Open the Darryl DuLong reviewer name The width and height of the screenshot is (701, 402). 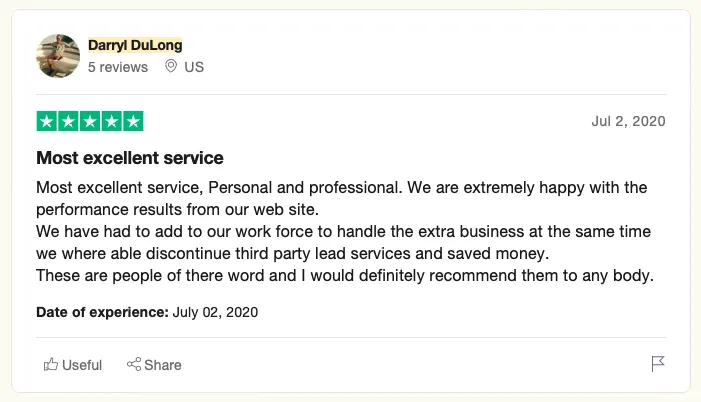tap(135, 45)
